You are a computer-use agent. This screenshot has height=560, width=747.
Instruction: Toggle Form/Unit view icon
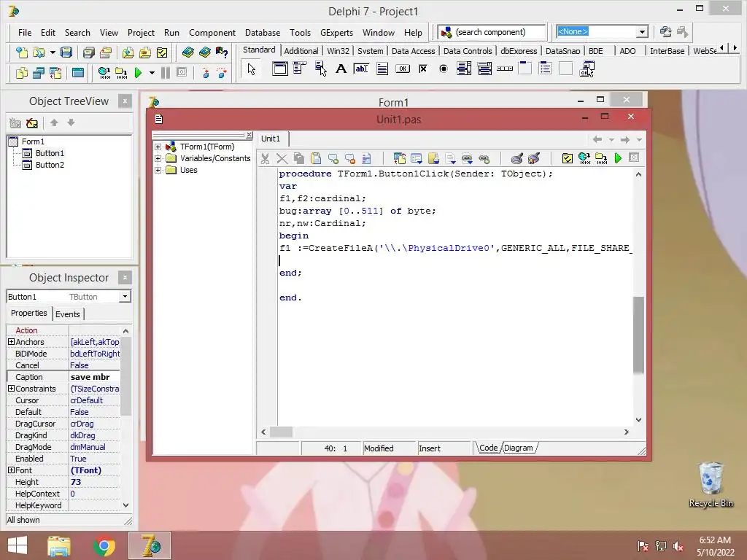click(x=55, y=73)
